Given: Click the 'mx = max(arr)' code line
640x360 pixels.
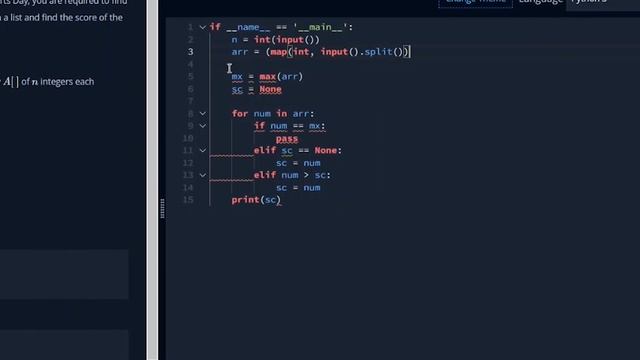Looking at the screenshot, I should (267, 77).
